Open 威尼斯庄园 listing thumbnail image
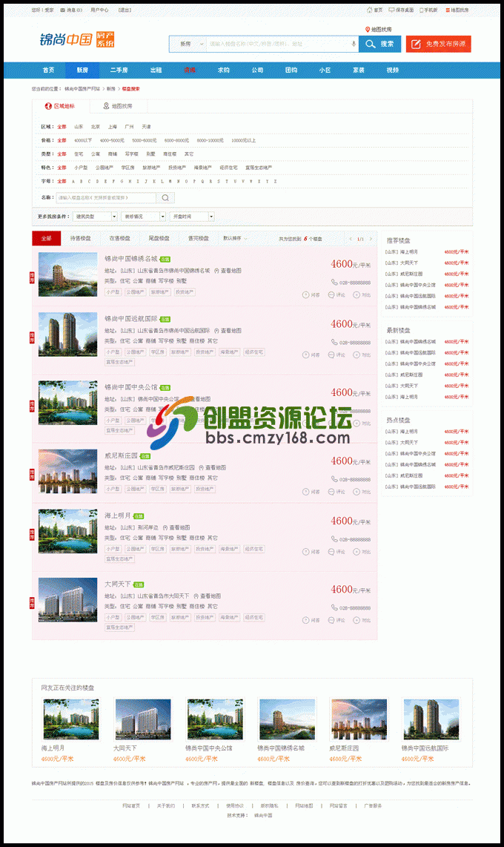 pyautogui.click(x=68, y=471)
